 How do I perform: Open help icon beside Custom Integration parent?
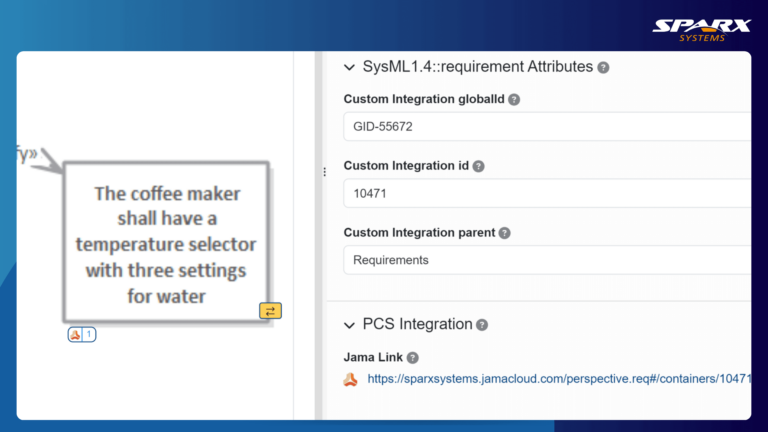tap(504, 233)
